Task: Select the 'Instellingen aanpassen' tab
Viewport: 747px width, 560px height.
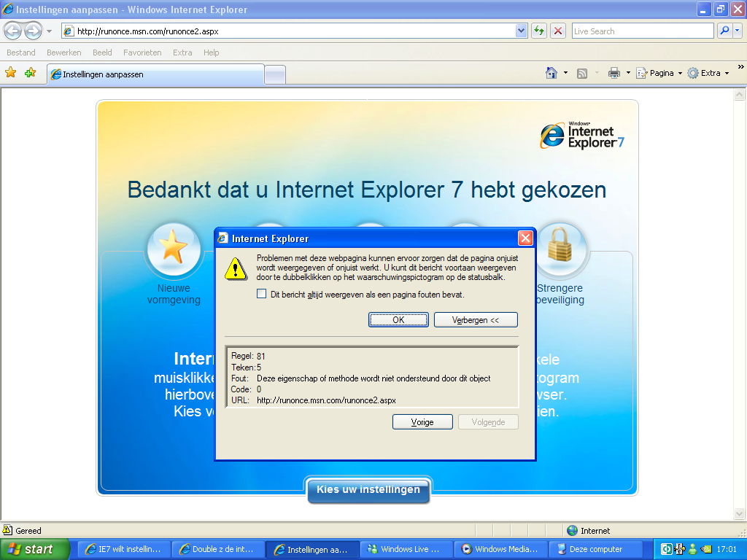Action: (155, 74)
